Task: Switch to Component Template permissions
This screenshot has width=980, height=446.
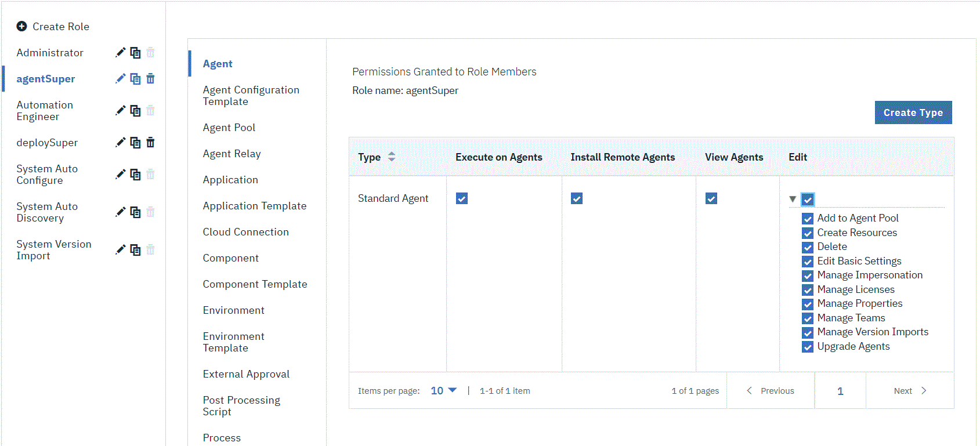Action: (255, 284)
